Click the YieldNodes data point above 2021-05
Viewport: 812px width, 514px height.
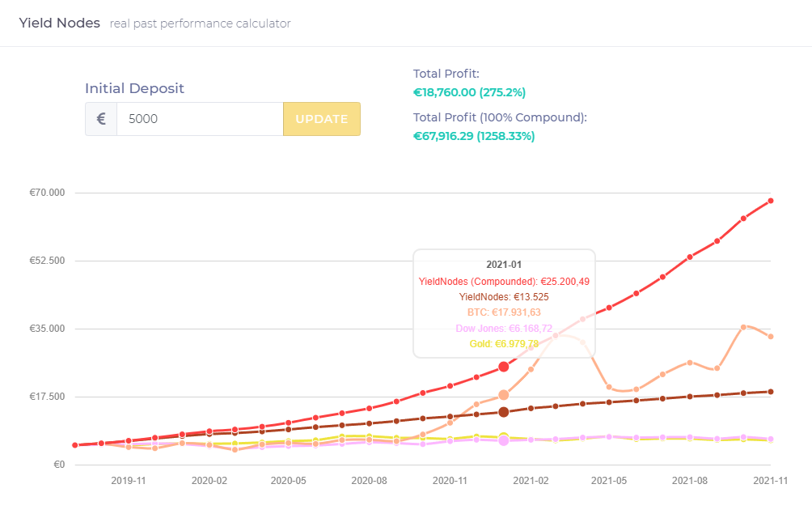click(x=609, y=402)
